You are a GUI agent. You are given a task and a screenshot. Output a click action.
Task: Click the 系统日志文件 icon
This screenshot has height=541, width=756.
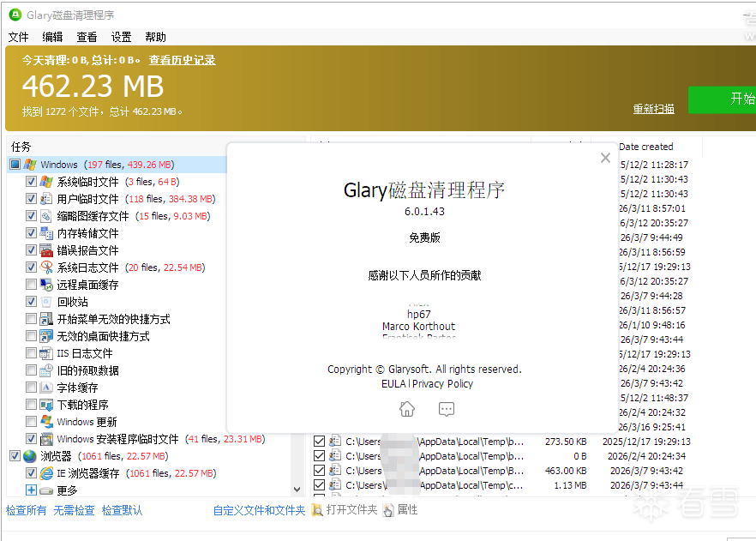[46, 267]
